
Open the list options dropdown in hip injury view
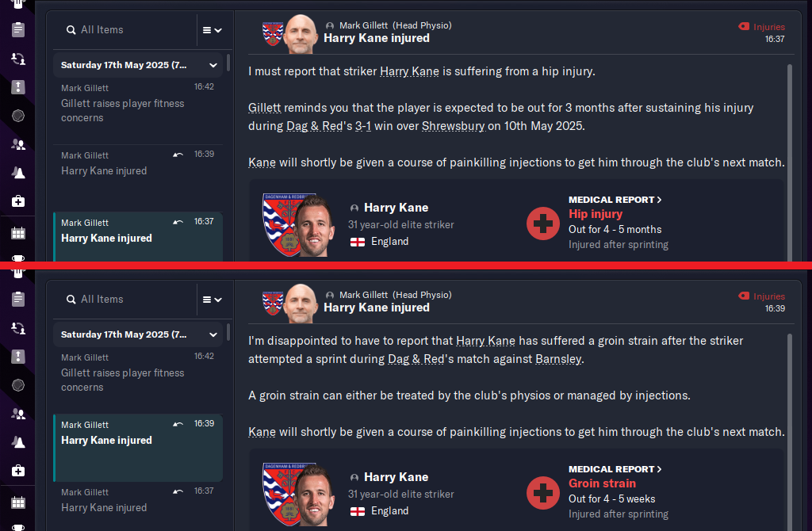pyautogui.click(x=212, y=30)
